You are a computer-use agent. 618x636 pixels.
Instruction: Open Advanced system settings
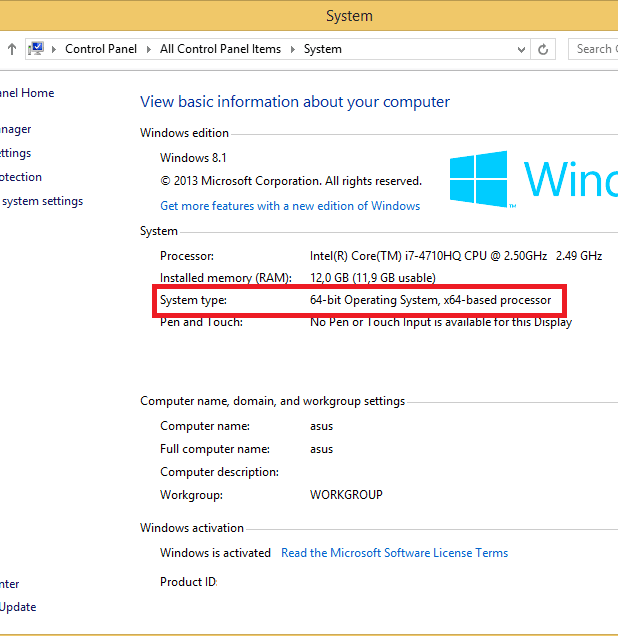[x=41, y=201]
